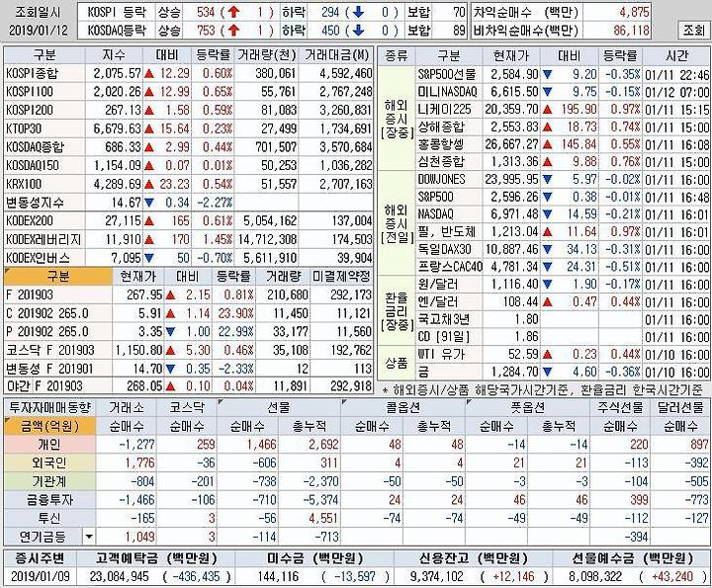Click the red up arrow in KOSPI 상승
Screen dimensions: 712x588
coord(233,12)
